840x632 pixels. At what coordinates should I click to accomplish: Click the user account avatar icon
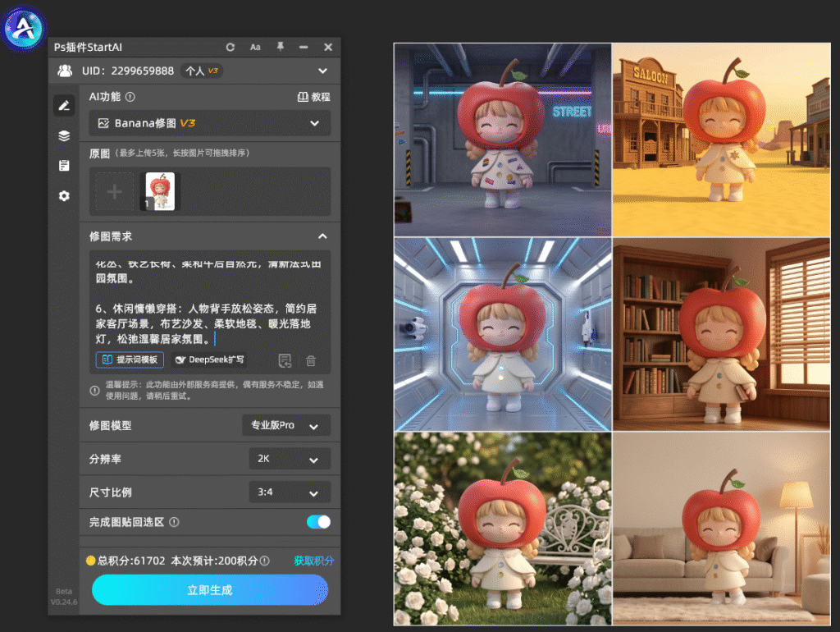66,71
